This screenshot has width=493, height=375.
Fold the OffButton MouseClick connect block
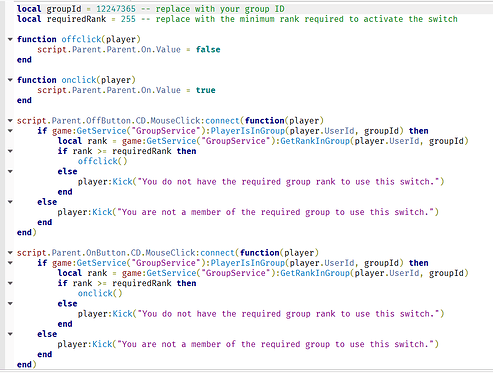(x=10, y=121)
